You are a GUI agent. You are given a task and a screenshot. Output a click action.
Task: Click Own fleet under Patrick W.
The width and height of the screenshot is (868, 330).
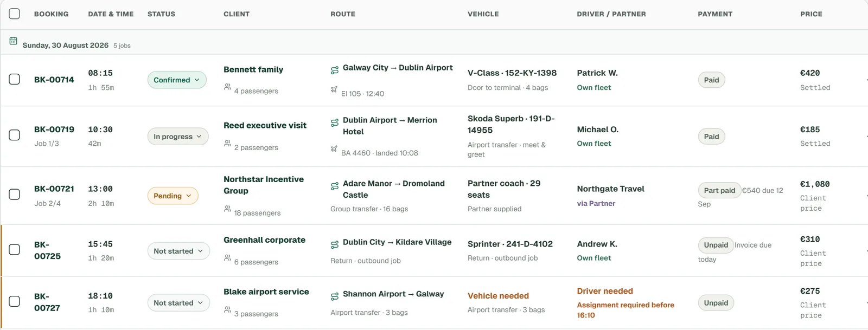coord(593,88)
